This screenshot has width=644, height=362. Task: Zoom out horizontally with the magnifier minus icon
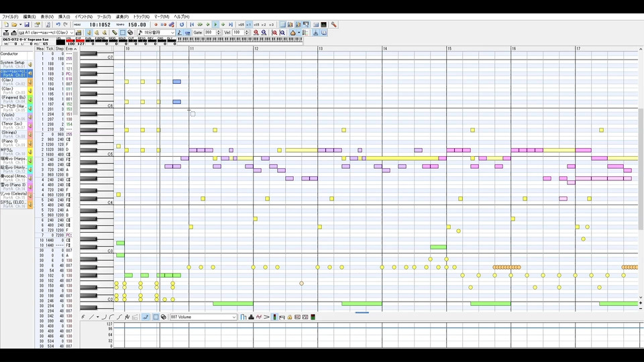click(x=264, y=32)
